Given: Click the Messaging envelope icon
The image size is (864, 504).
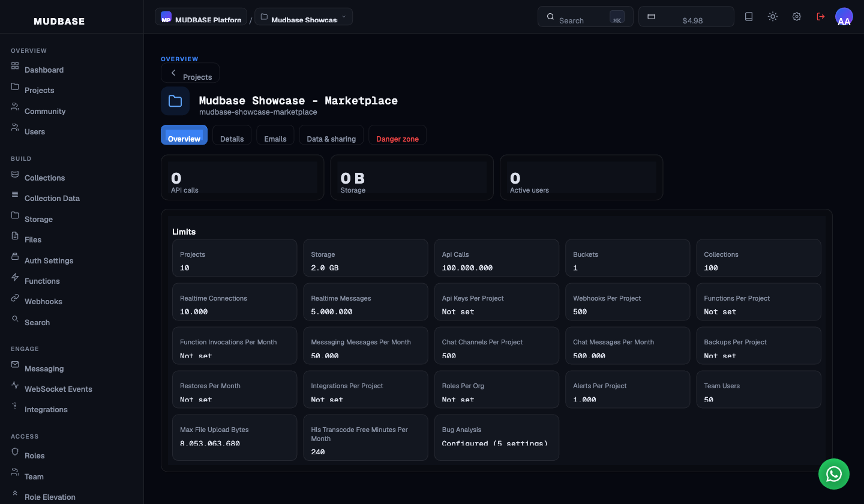Looking at the screenshot, I should [x=15, y=364].
